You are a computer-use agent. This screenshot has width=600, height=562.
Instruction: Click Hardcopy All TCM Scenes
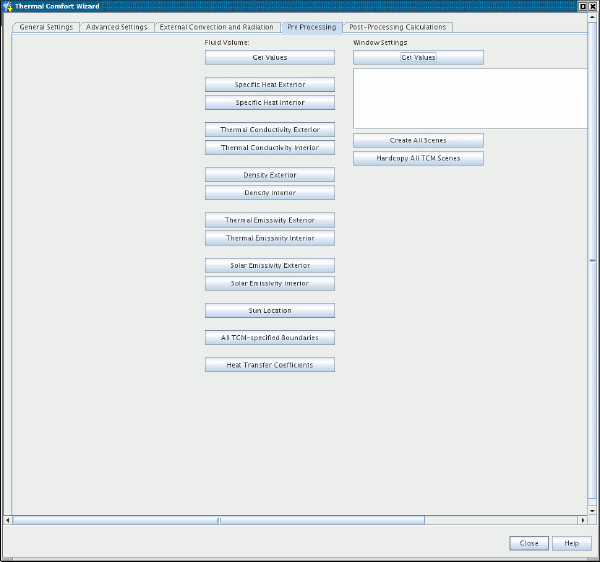[418, 158]
